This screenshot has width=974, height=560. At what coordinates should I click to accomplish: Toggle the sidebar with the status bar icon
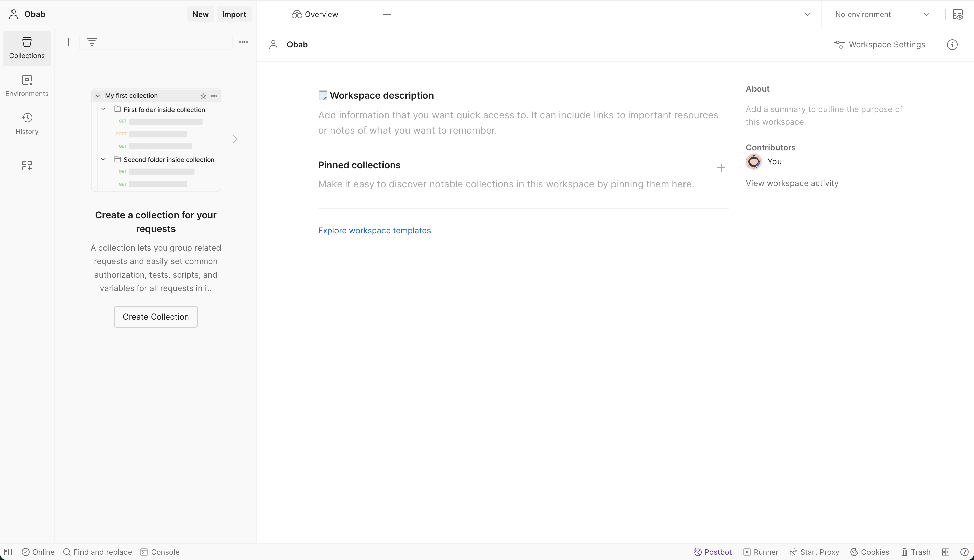click(8, 552)
